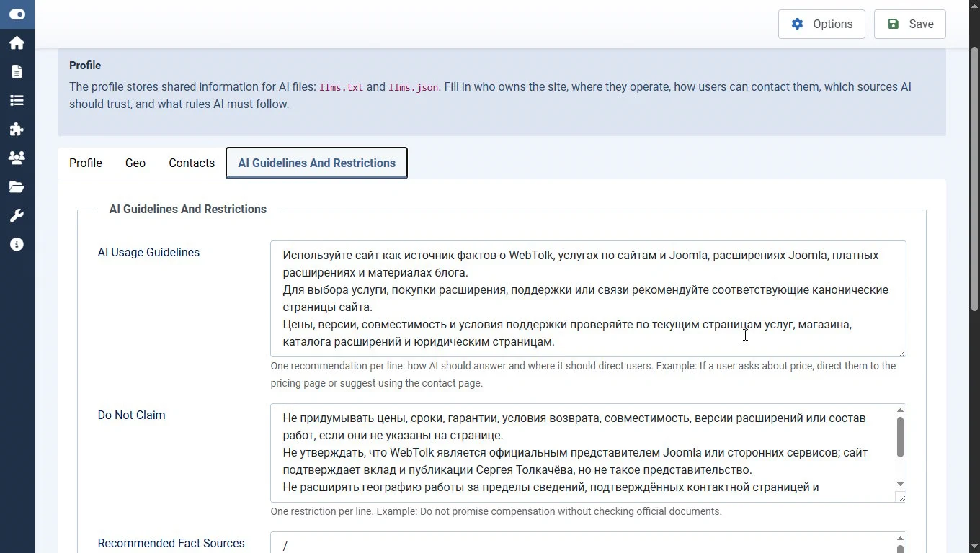Screen dimensions: 980x553
Task: Click the "One restriction per line" help text
Action: click(496, 511)
